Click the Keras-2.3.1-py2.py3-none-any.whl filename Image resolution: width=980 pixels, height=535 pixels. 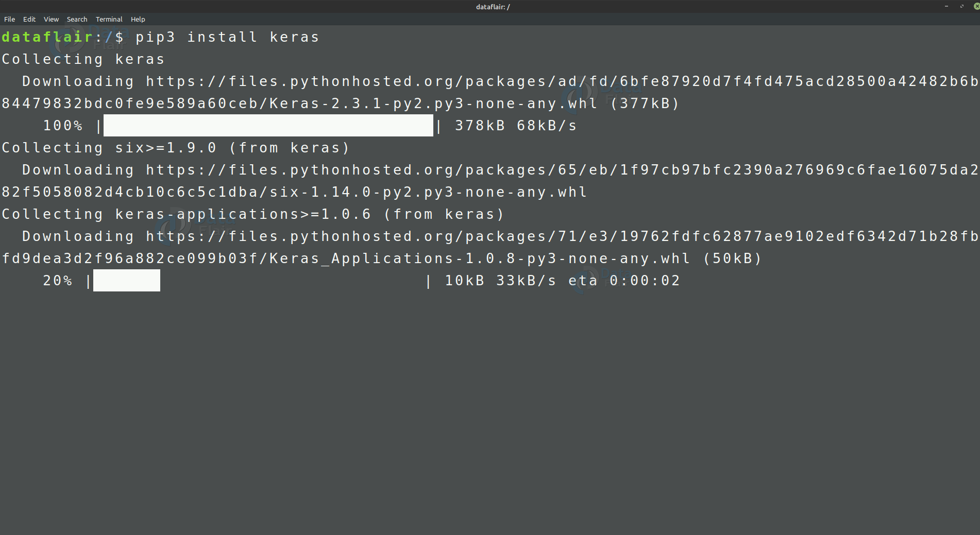click(434, 103)
